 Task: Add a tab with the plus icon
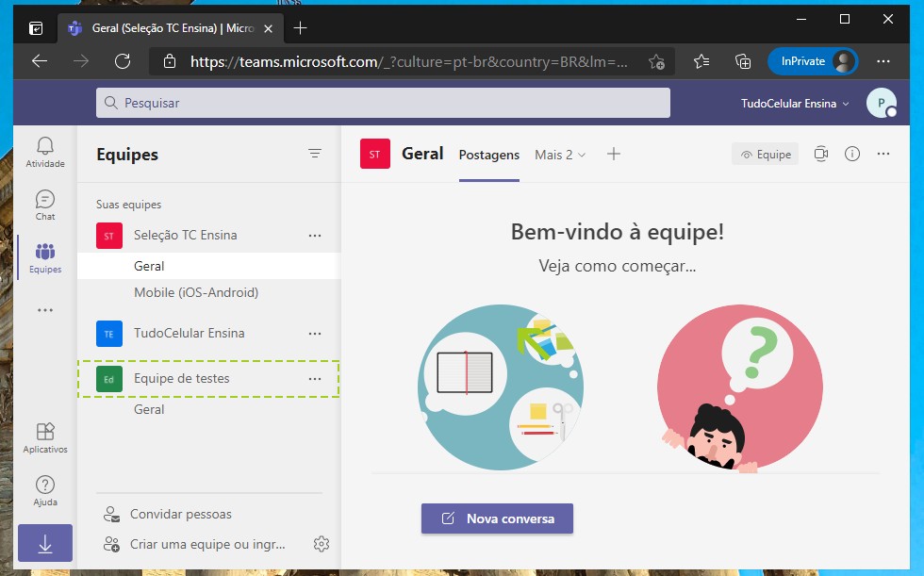coord(614,154)
